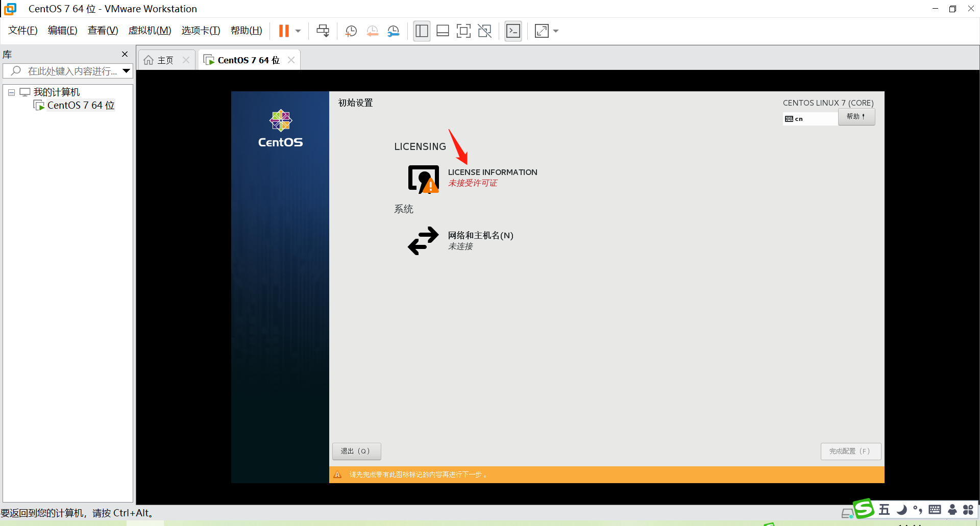Click the 未连接 network status text
The image size is (980, 526).
click(x=460, y=246)
